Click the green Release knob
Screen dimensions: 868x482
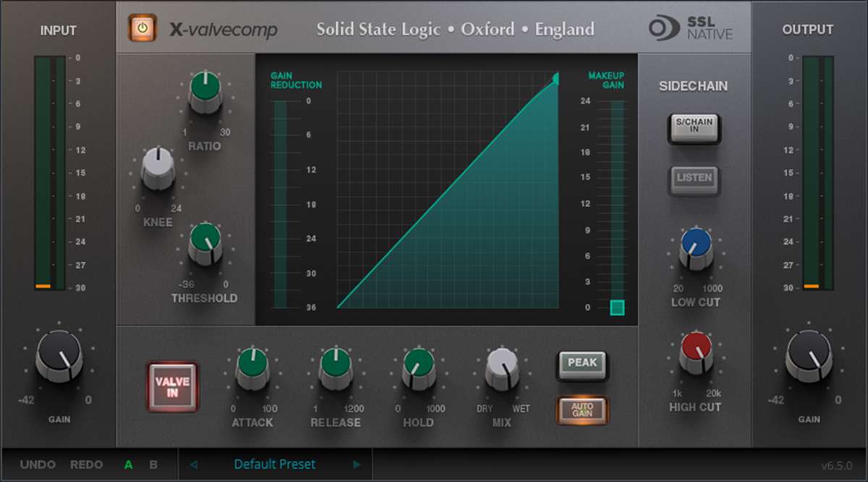[336, 365]
